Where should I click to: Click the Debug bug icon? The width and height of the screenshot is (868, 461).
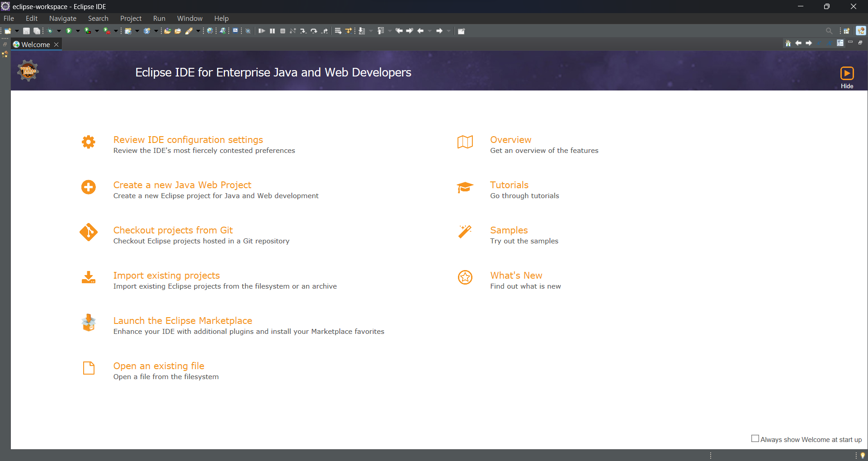(50, 31)
